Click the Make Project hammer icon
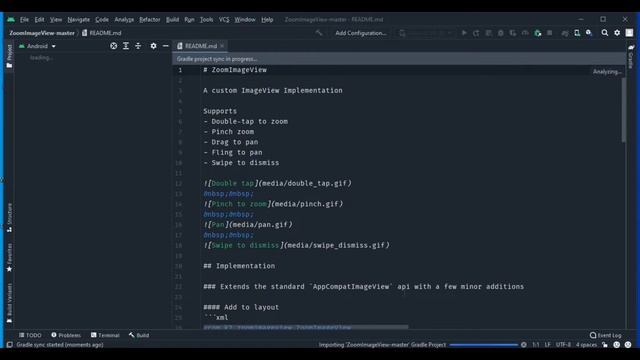640x360 pixels. pyautogui.click(x=319, y=33)
